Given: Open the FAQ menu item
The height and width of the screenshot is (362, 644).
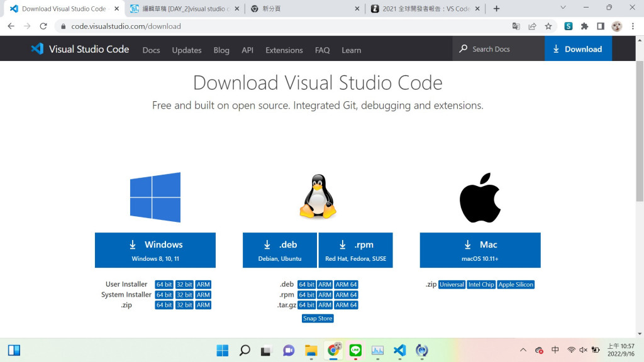Looking at the screenshot, I should (323, 50).
